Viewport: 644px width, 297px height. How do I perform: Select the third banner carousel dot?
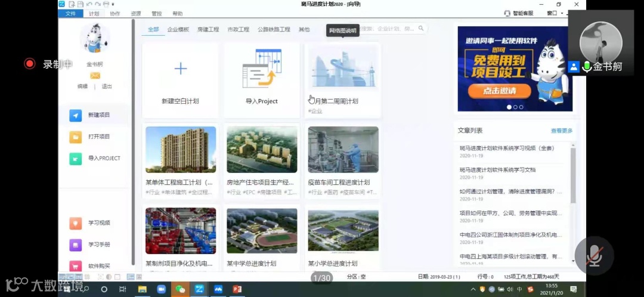click(x=521, y=107)
